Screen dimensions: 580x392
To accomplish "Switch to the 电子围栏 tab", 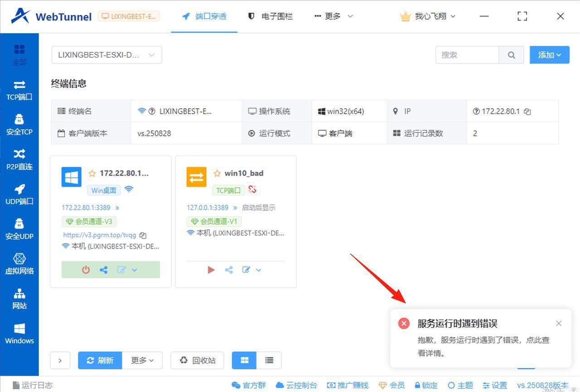I will [x=271, y=16].
